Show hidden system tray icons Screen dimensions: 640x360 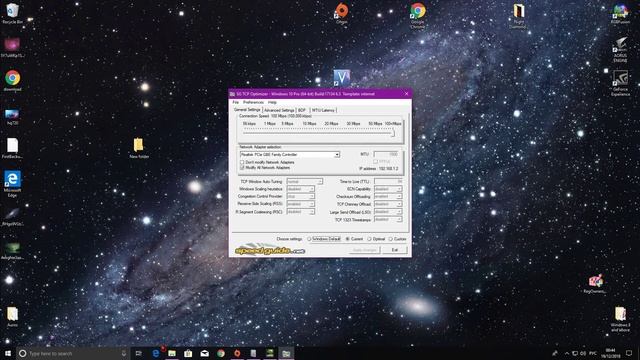(x=567, y=353)
